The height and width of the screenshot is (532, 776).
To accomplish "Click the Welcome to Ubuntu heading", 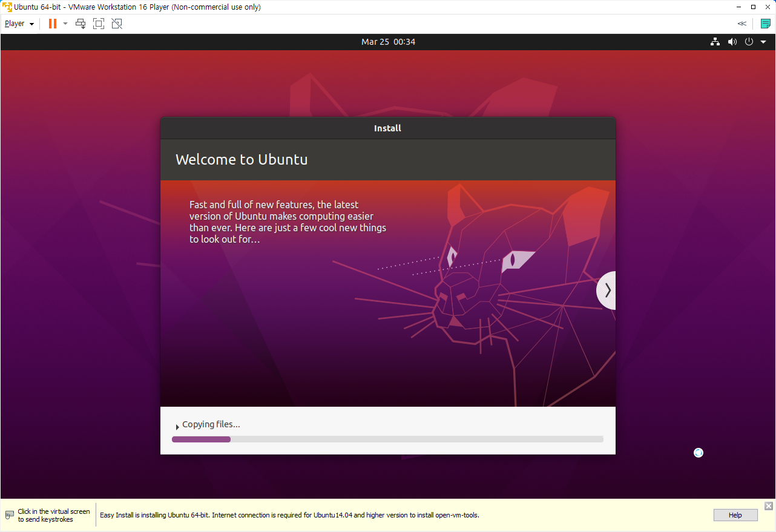I will click(242, 160).
